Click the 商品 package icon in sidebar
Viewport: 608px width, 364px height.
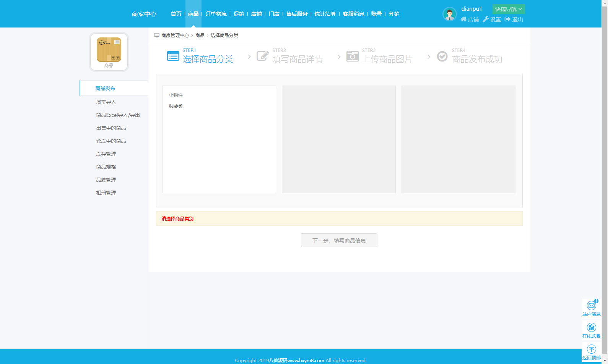pos(109,50)
